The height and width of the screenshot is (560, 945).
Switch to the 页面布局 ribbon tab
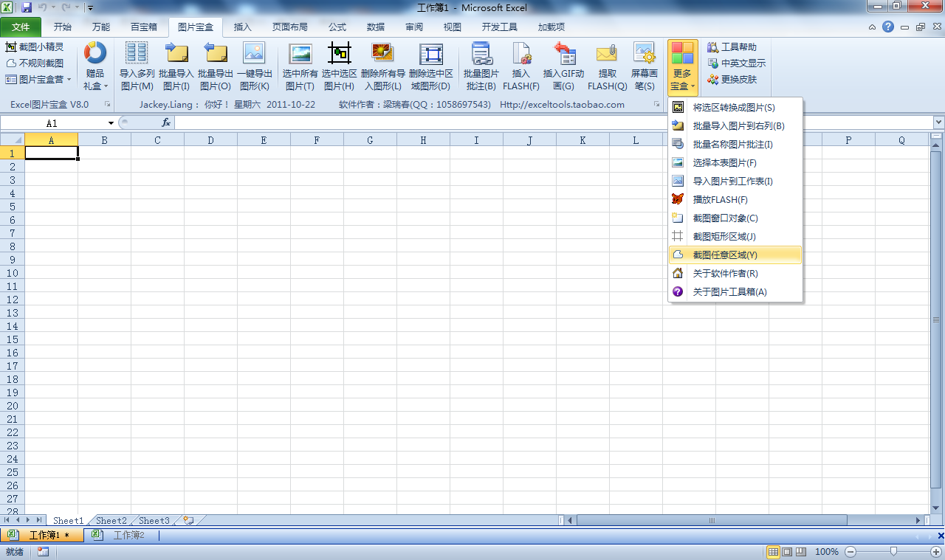pyautogui.click(x=290, y=27)
